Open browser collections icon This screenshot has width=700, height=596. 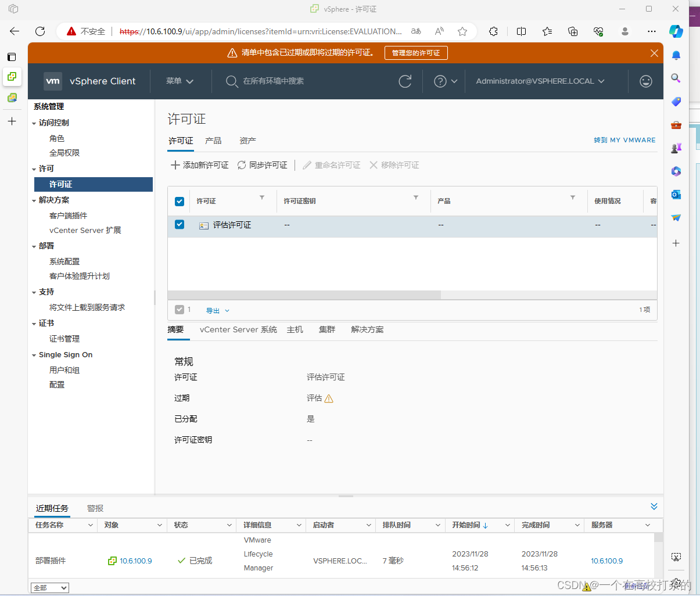(x=573, y=31)
